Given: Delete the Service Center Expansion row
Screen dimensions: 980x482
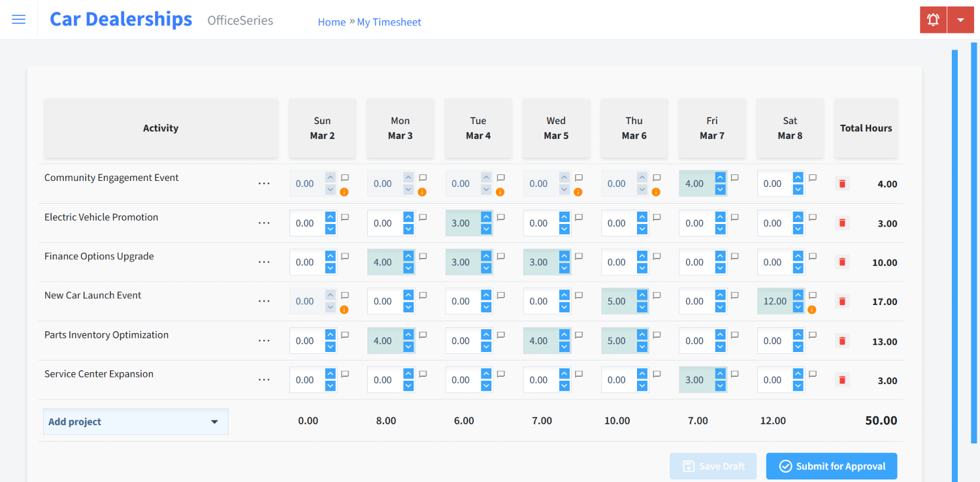Looking at the screenshot, I should [x=841, y=379].
